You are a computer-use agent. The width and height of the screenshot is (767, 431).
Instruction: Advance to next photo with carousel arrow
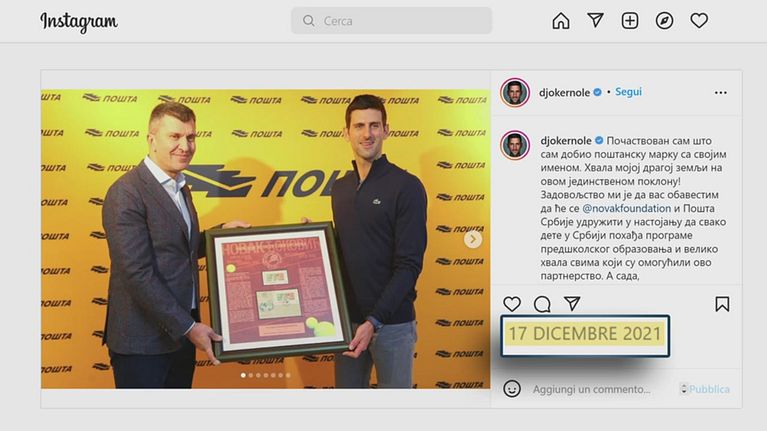[x=473, y=239]
